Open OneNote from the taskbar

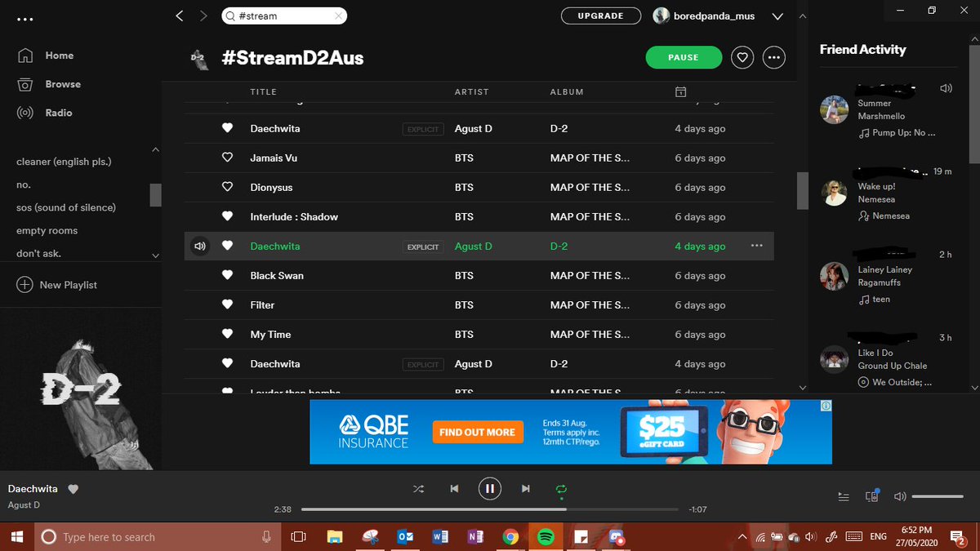click(475, 537)
